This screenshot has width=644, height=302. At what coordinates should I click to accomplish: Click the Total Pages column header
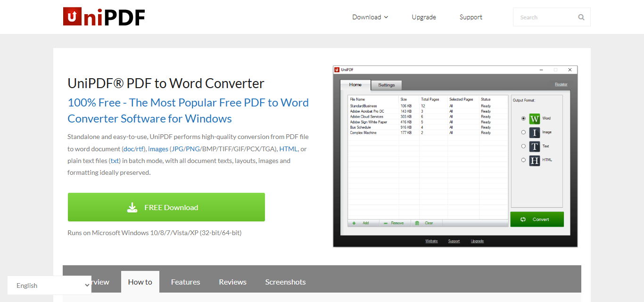(x=430, y=99)
